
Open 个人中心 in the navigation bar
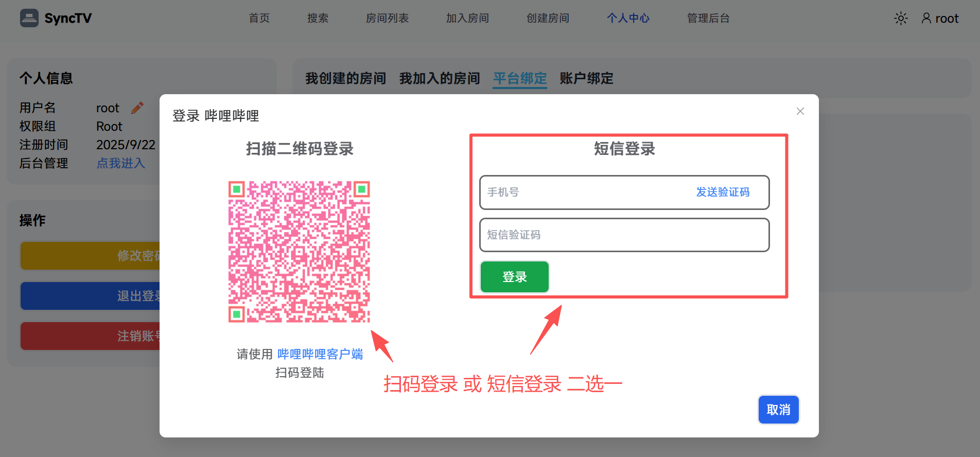(x=628, y=18)
